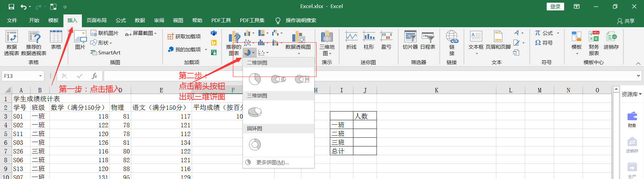The width and height of the screenshot is (644, 179).
Task: Click the SmartArt button
Action: click(x=105, y=52)
